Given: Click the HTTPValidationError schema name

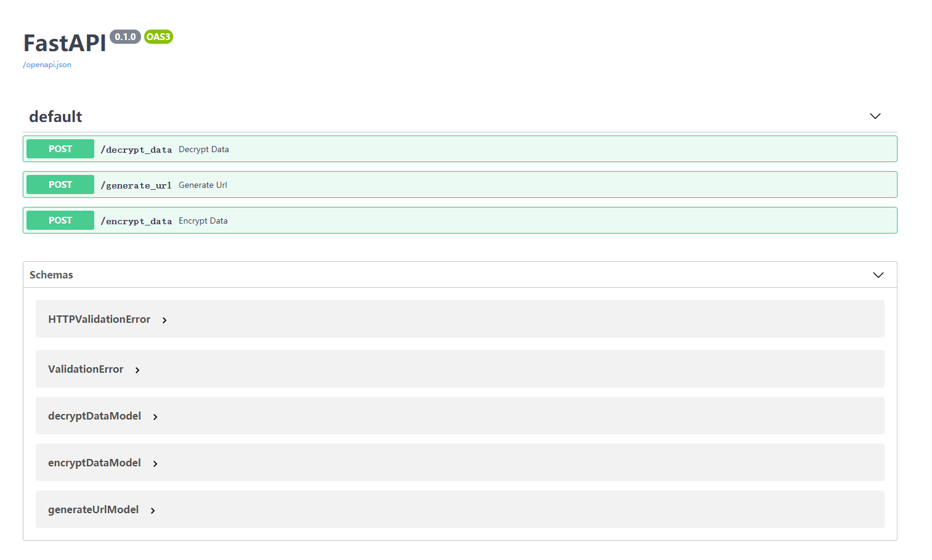Looking at the screenshot, I should point(99,319).
